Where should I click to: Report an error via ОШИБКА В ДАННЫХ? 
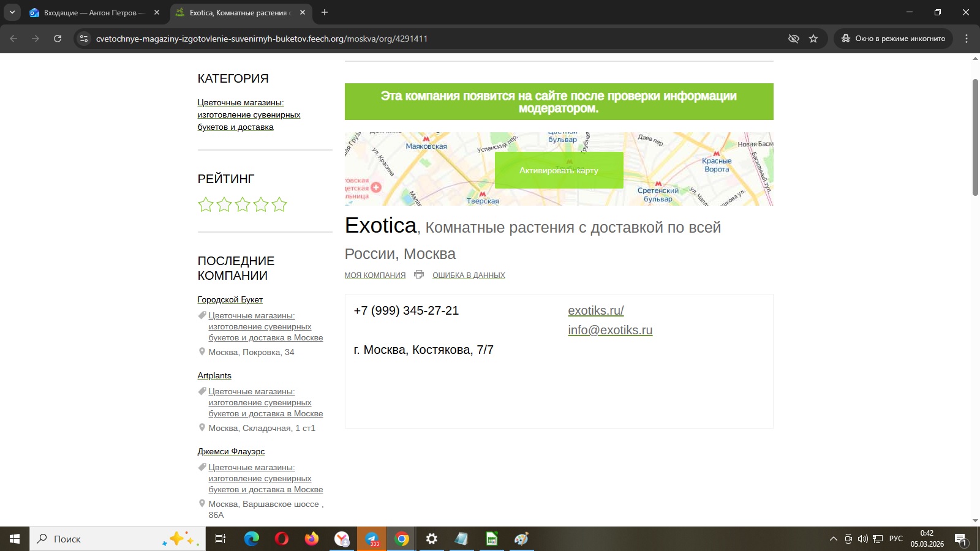[469, 275]
